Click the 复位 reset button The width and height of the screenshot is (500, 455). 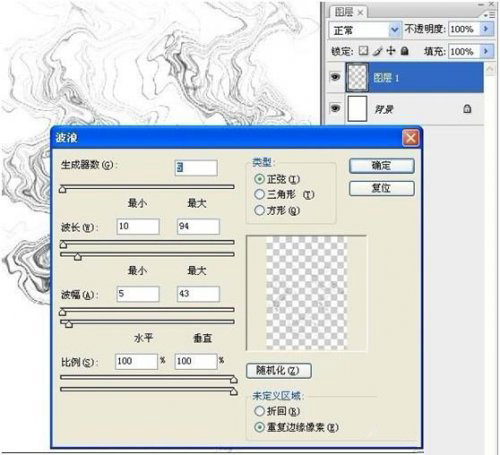[382, 188]
